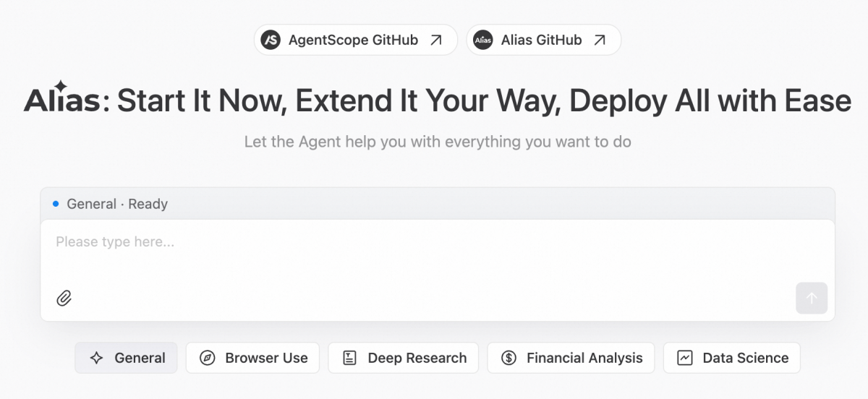Open the Alias GitHub link
Image resolution: width=868 pixels, height=399 pixels.
pyautogui.click(x=541, y=40)
